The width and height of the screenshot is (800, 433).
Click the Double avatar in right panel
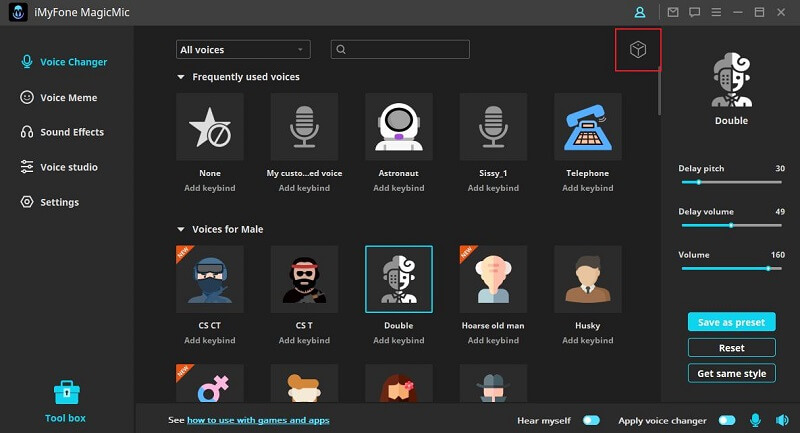[731, 79]
